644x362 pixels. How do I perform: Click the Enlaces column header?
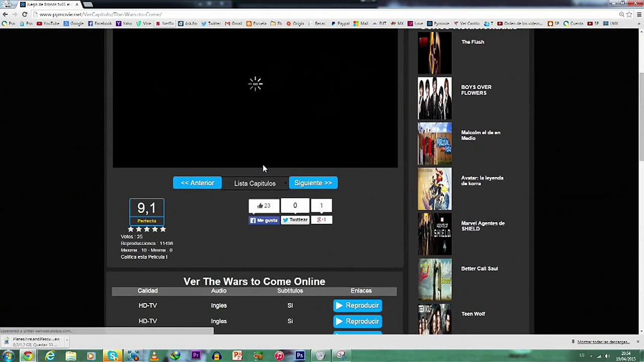pyautogui.click(x=361, y=291)
